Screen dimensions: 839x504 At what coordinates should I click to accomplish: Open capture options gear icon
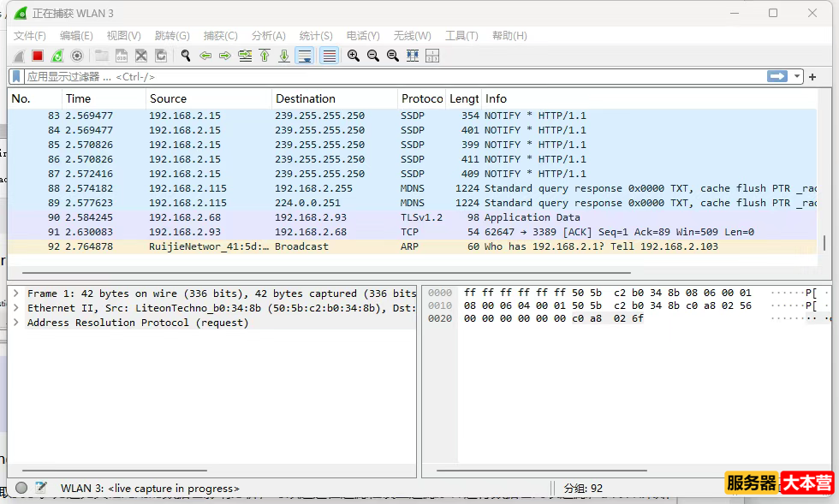click(77, 56)
